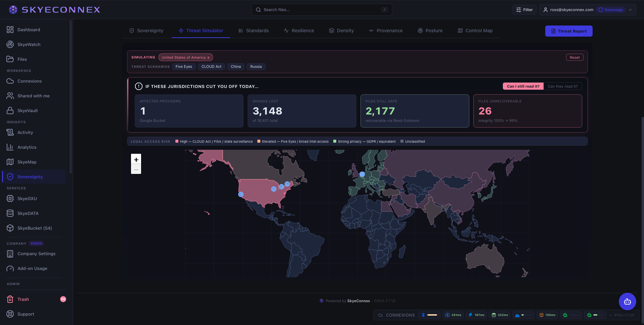The image size is (644, 325).
Task: Click the blue OneDrive cloud connexion chip
Action: click(523, 315)
